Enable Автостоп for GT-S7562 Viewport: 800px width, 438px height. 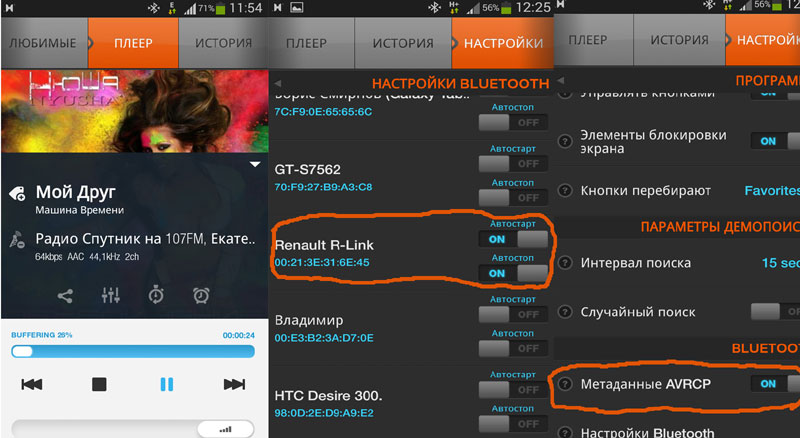[513, 198]
